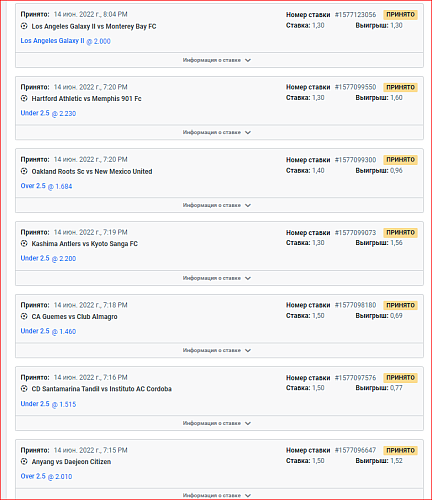Expand bet information under Hartford Athletic bet
The image size is (432, 500).
click(x=219, y=132)
